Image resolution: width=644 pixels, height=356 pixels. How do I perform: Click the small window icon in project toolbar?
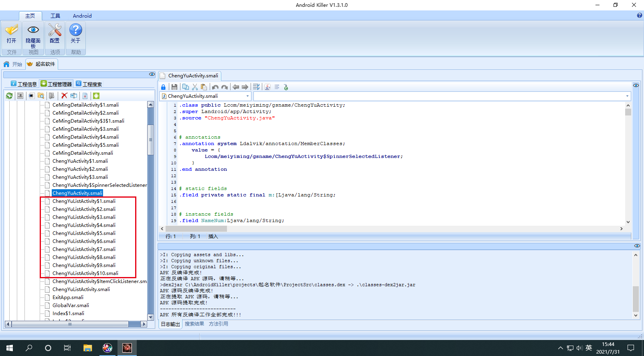[x=31, y=96]
